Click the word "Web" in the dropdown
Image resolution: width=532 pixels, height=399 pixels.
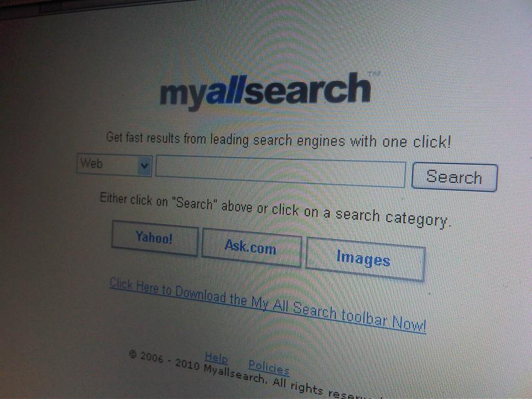pyautogui.click(x=92, y=164)
